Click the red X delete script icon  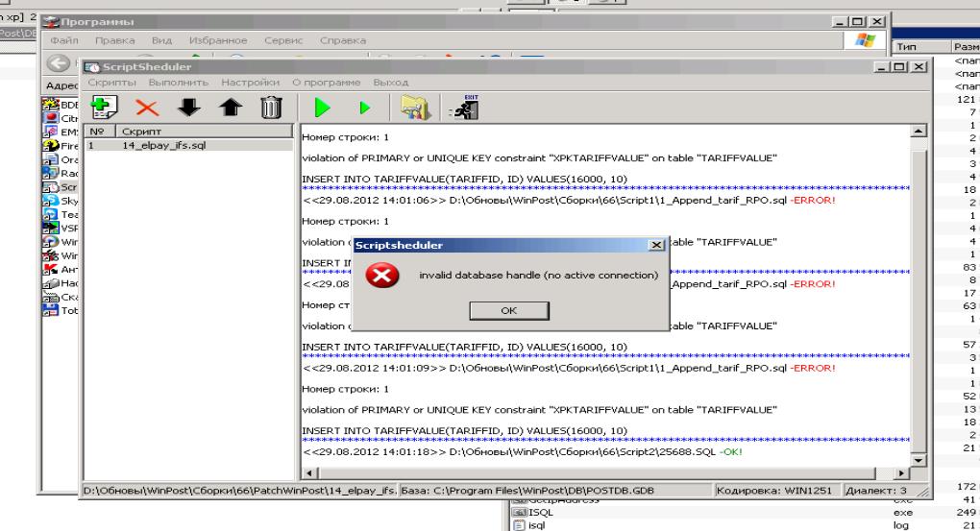point(147,109)
